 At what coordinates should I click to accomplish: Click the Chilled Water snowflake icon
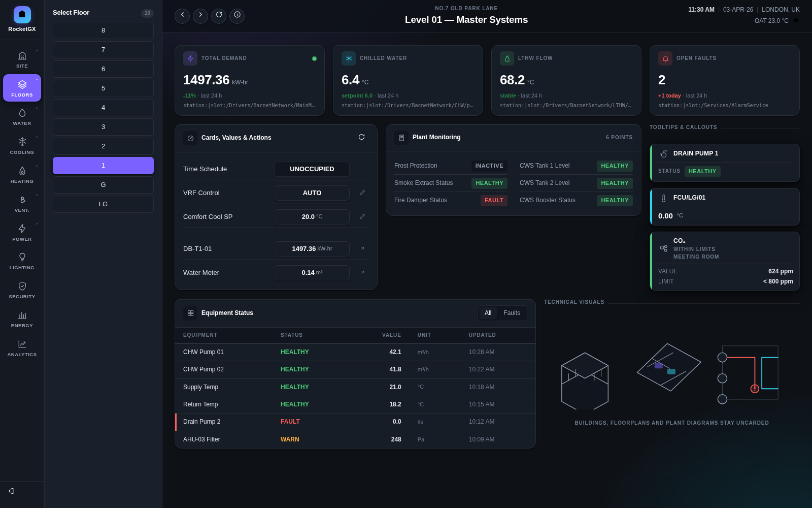(349, 58)
